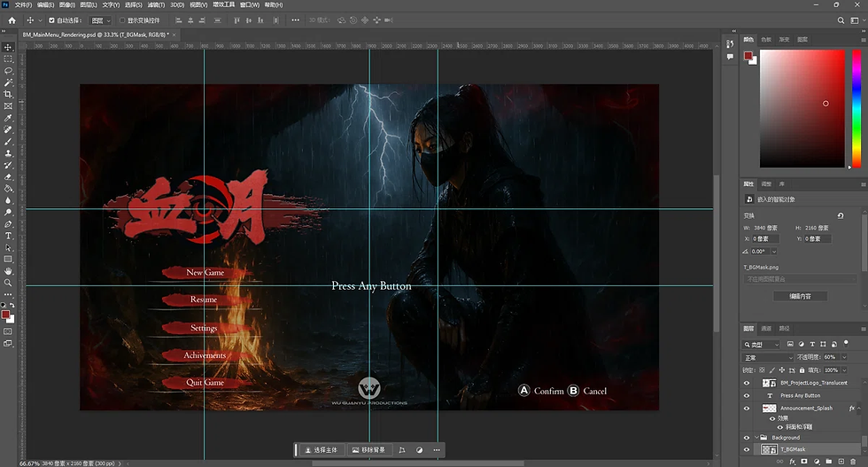Pick a hue on the vertical spectrum slider
The image size is (868, 467).
856,108
